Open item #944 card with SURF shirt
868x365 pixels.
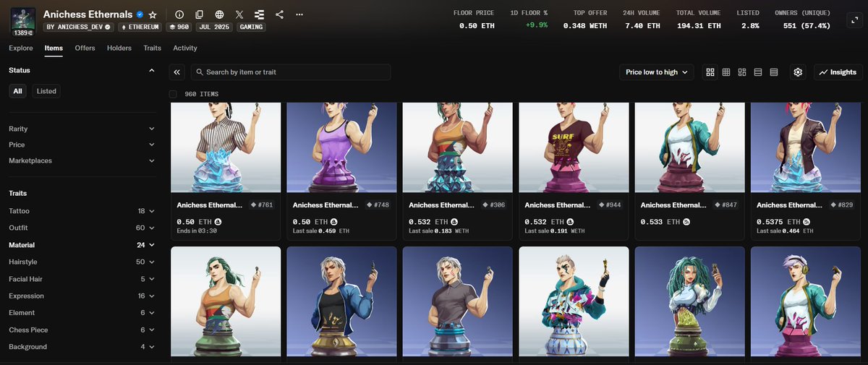pos(574,147)
